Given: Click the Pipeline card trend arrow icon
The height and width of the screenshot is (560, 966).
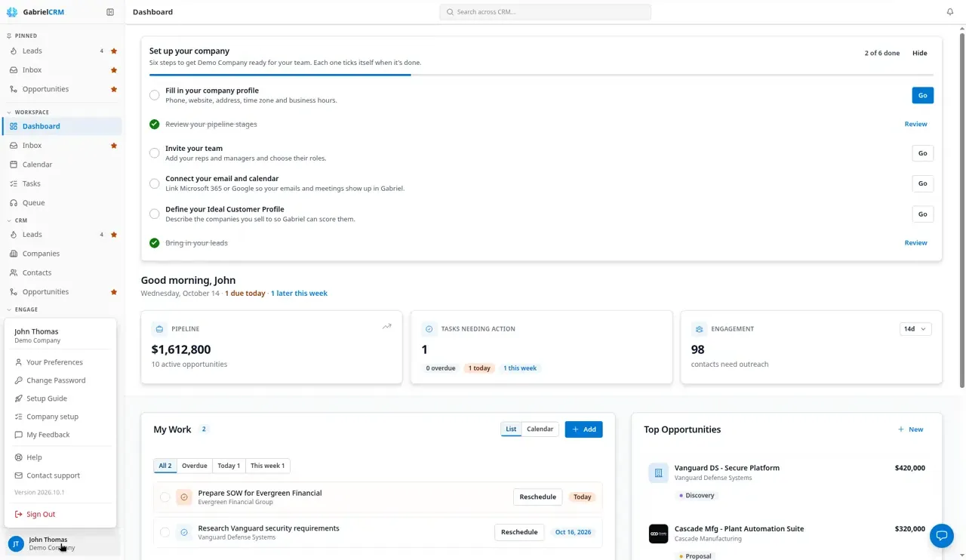Looking at the screenshot, I should (x=387, y=327).
